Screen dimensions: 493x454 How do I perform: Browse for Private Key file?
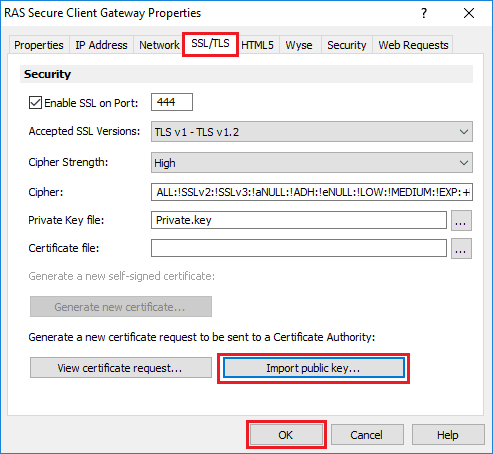[461, 220]
